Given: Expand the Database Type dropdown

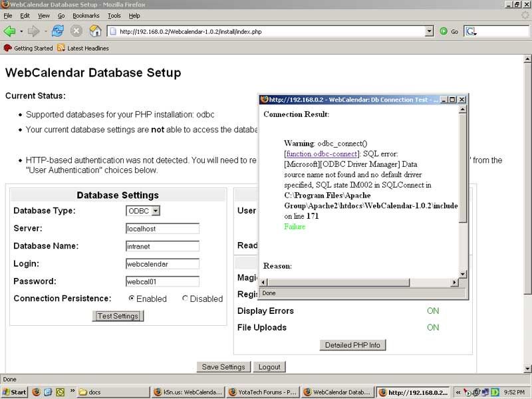Looking at the screenshot, I should click(156, 211).
